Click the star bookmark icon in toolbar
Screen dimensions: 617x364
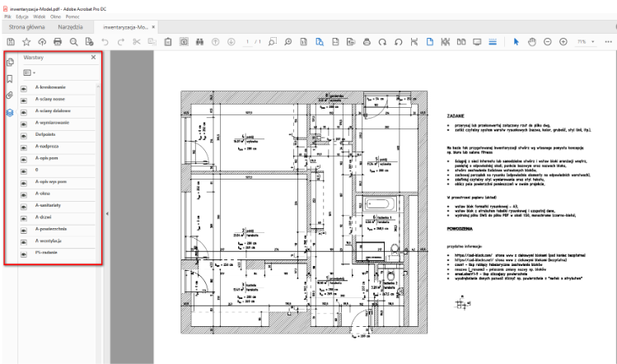[x=26, y=41]
